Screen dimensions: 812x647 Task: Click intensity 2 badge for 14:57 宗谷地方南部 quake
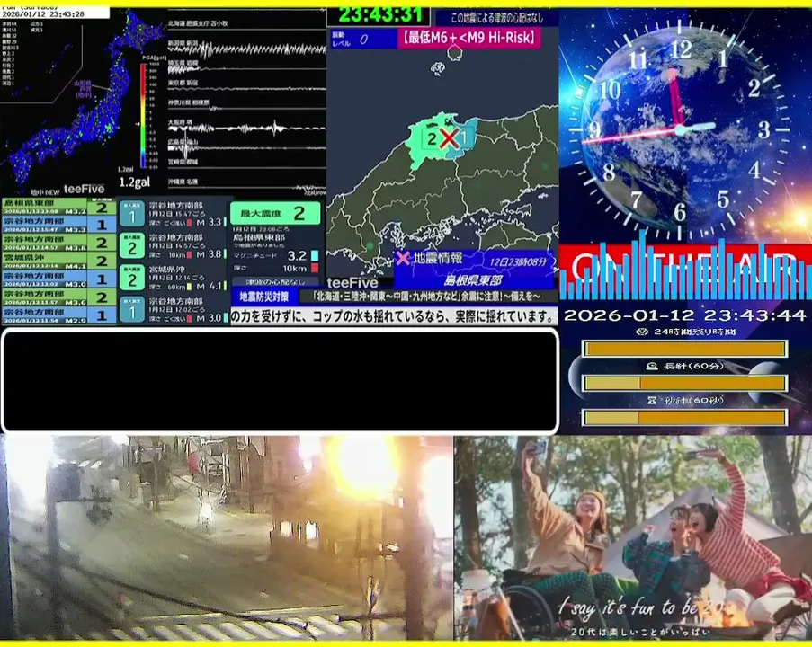tap(132, 246)
